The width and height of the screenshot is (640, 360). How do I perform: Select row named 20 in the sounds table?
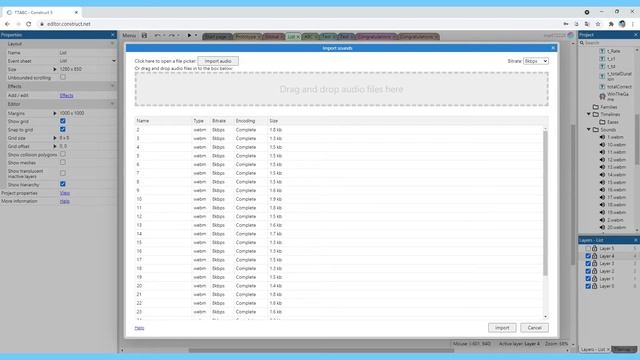coord(339,286)
